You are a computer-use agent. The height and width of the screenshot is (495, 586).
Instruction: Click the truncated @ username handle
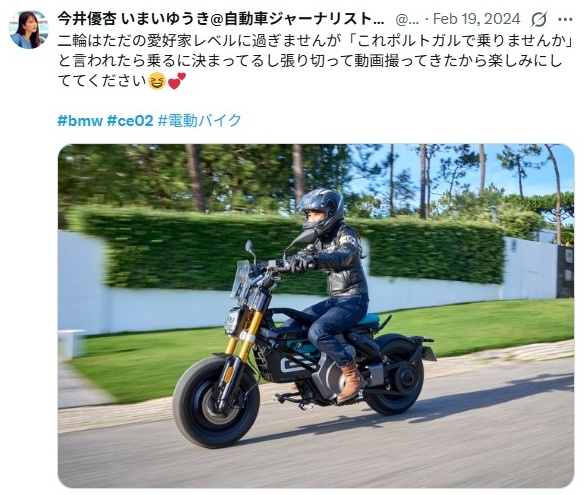pos(407,19)
